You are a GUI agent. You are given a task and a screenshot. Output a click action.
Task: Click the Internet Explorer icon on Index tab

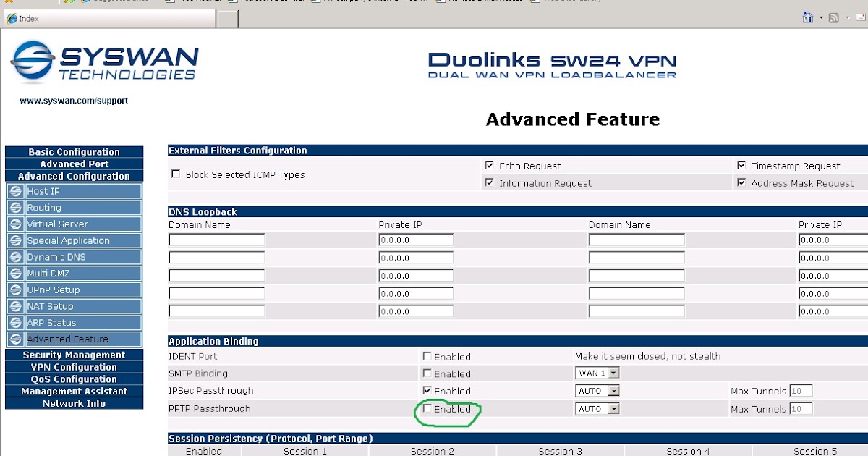(x=12, y=19)
